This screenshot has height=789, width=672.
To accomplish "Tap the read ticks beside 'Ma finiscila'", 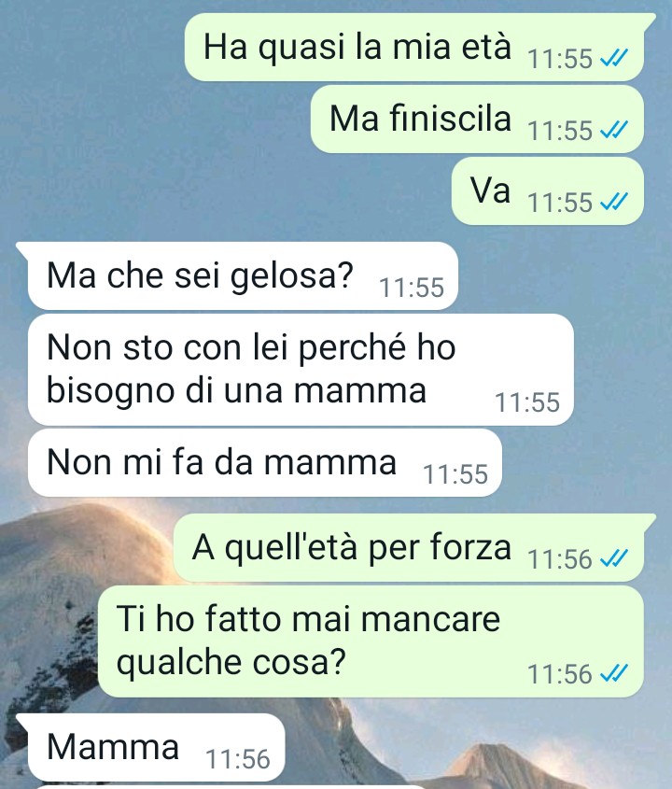I will coord(614,131).
